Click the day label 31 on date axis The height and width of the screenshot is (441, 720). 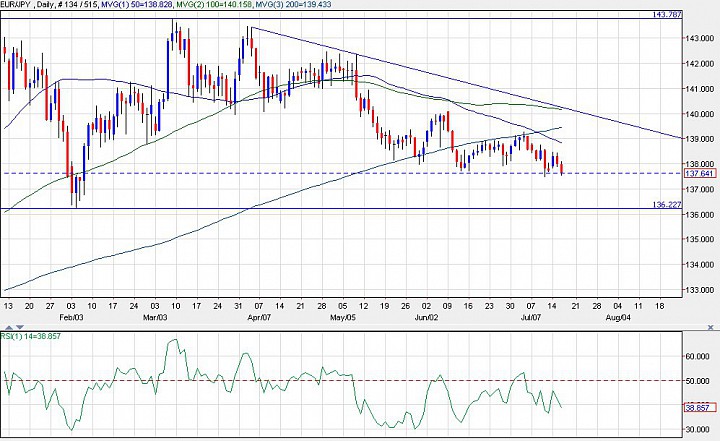[238, 306]
